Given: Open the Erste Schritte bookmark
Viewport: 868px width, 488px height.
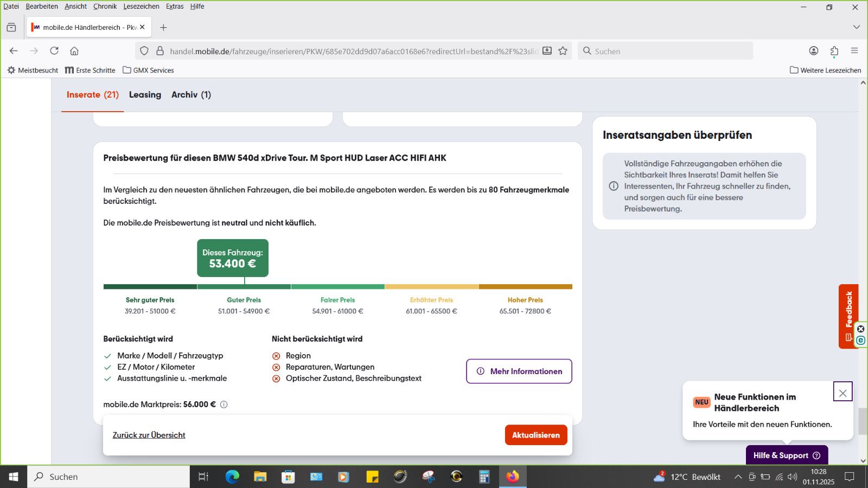Looking at the screenshot, I should [x=90, y=70].
